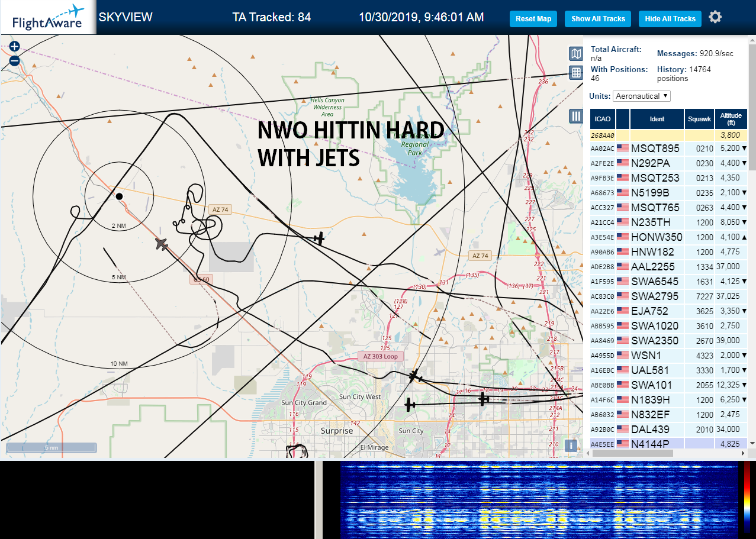Sort table by Altitude column
Image resolution: width=756 pixels, height=539 pixels.
point(731,119)
